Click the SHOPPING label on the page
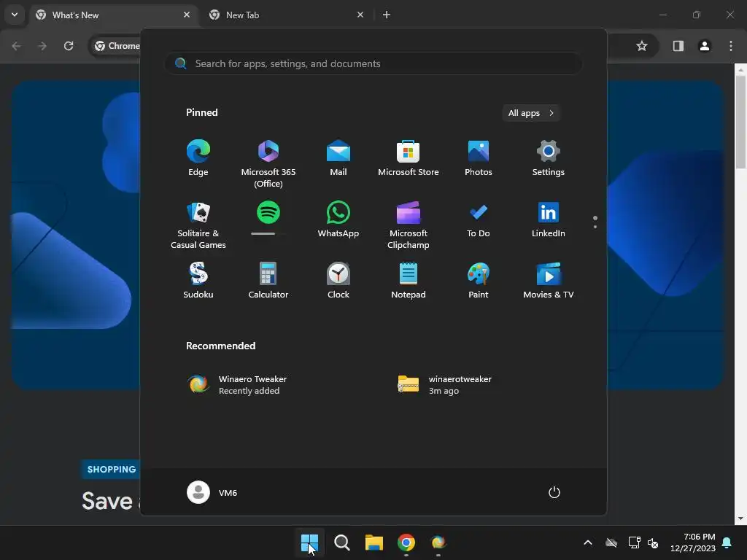Image resolution: width=747 pixels, height=560 pixels. [x=112, y=469]
